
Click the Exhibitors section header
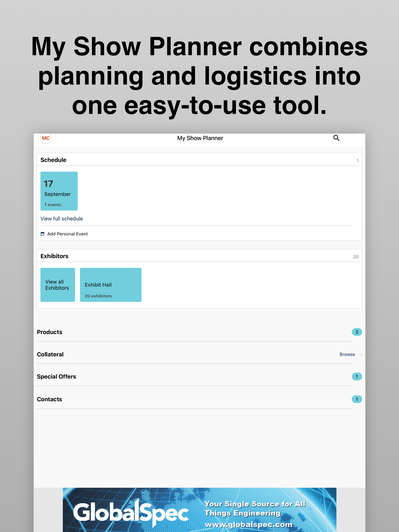[199, 256]
